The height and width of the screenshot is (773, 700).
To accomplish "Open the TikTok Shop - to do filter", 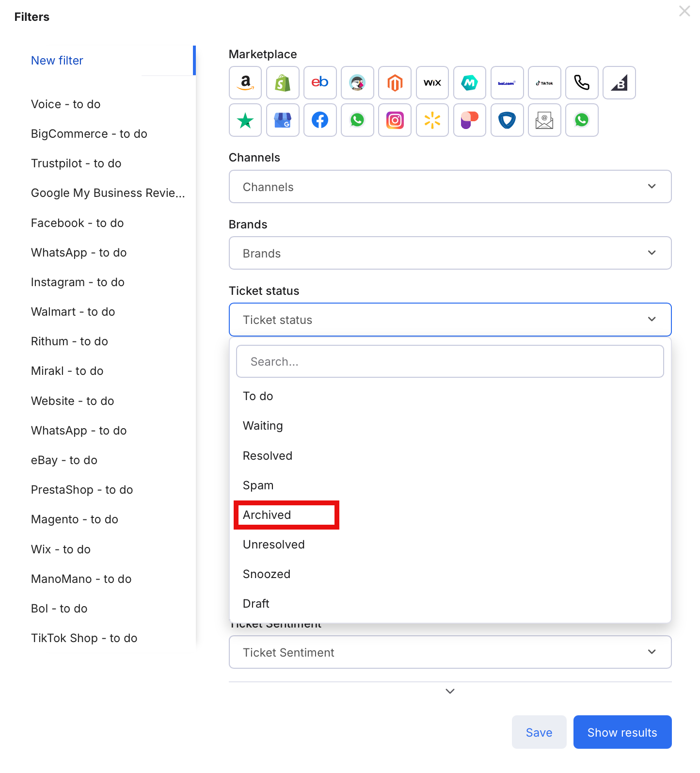I will coord(84,638).
